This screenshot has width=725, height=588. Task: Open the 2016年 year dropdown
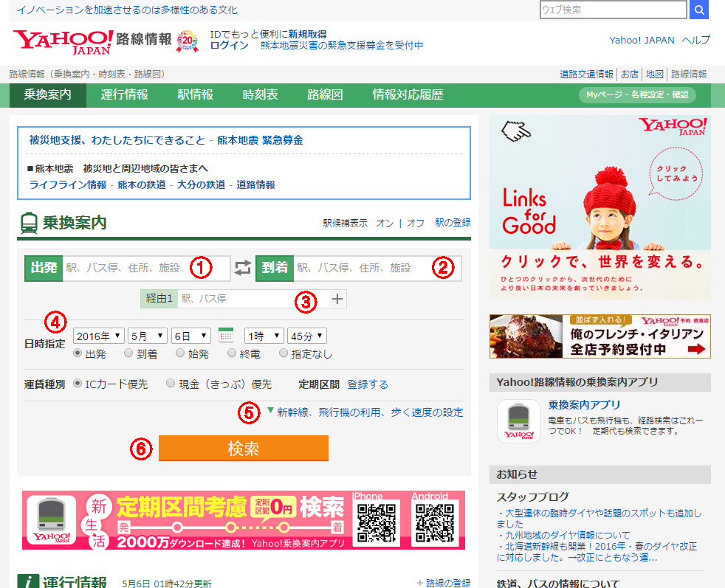point(99,336)
